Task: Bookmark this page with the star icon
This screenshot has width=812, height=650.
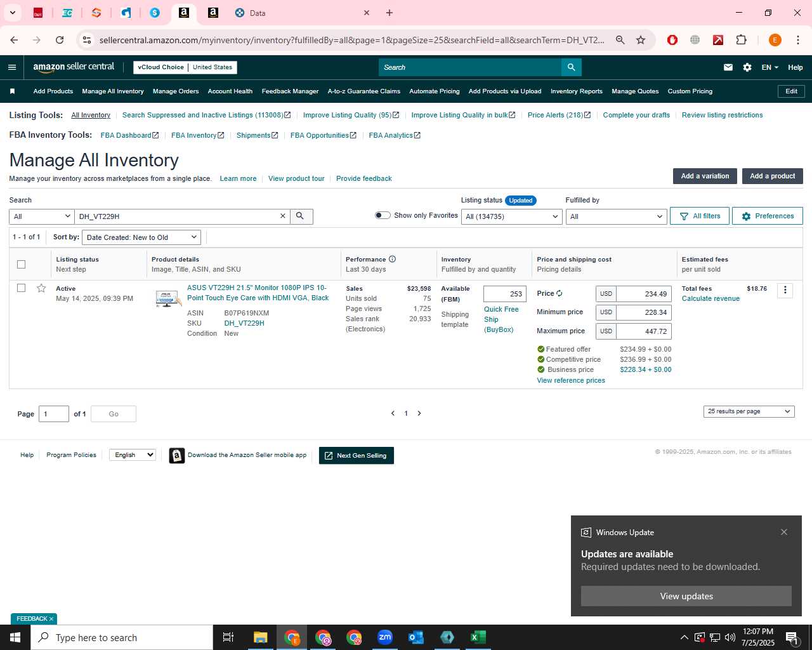Action: click(x=641, y=40)
